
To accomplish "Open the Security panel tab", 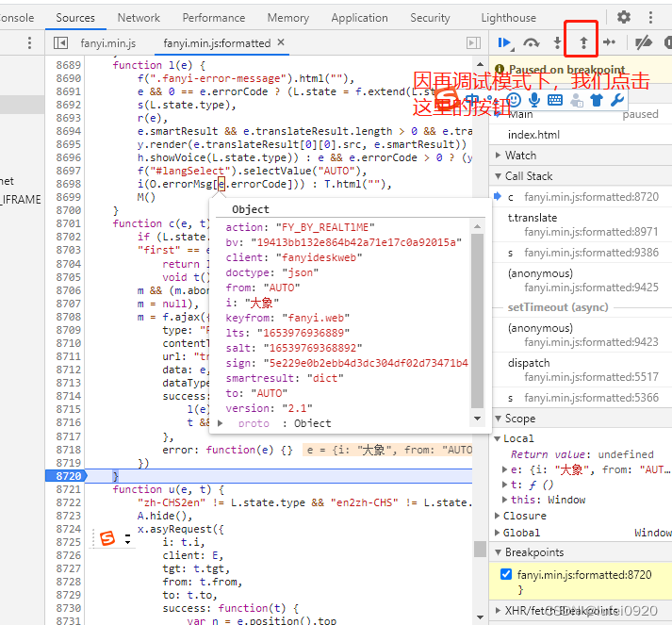I will (x=430, y=18).
